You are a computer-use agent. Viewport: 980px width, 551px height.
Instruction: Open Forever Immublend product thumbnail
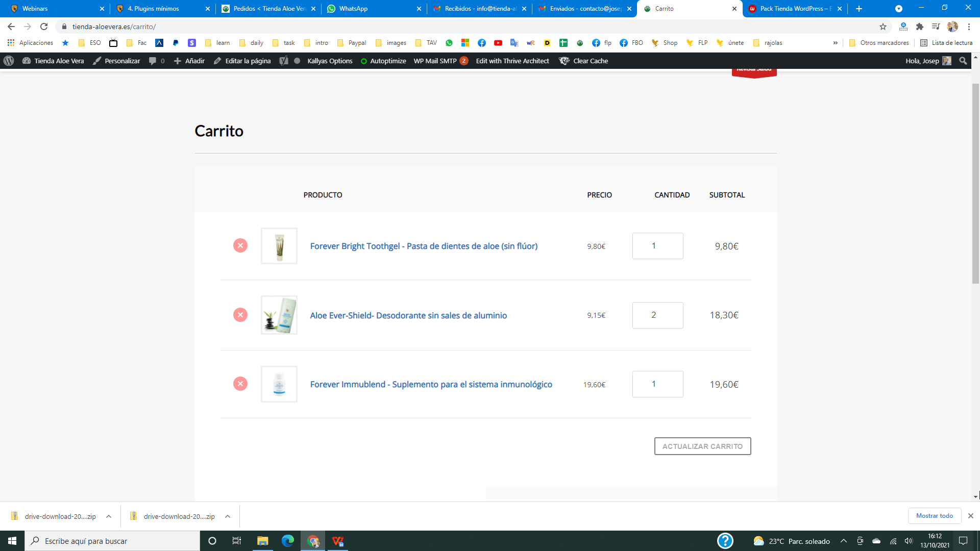[279, 384]
